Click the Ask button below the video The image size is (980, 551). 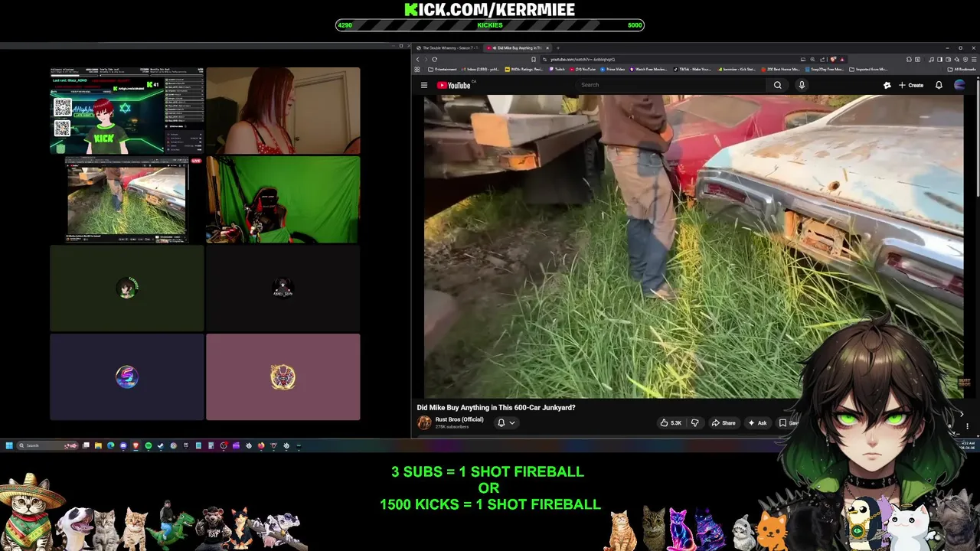[x=757, y=422]
